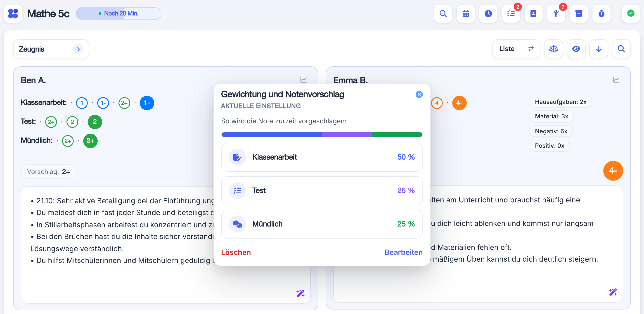This screenshot has height=314, width=644.
Task: Click the weighting distribution color bar
Action: [322, 135]
